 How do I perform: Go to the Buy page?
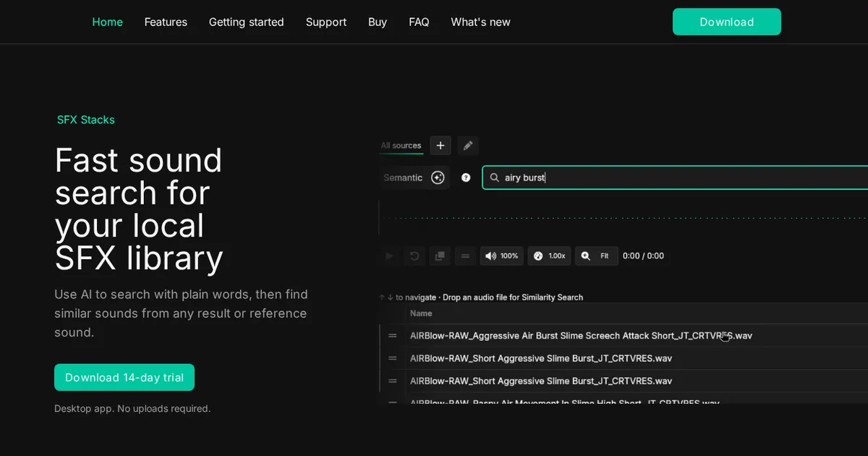378,22
